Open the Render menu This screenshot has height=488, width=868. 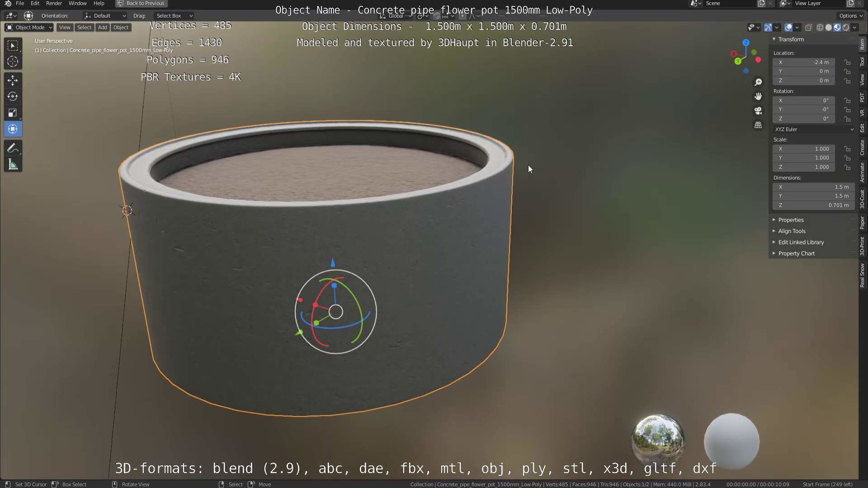coord(54,3)
